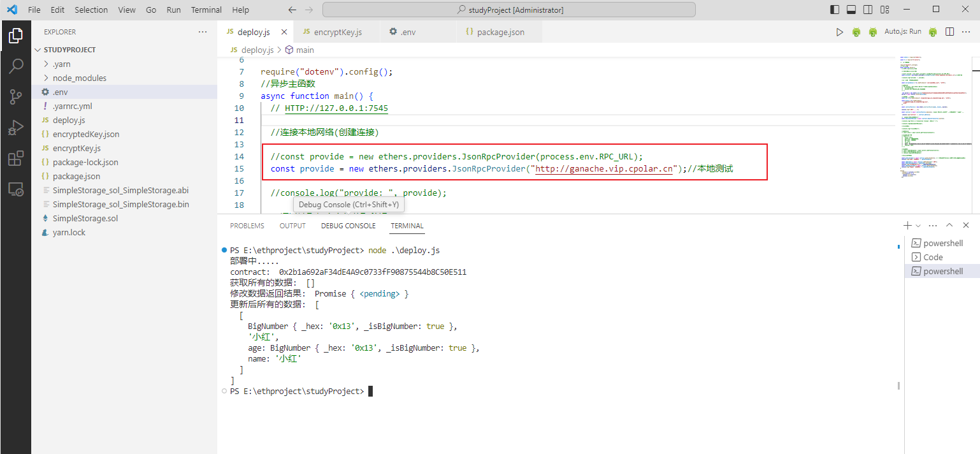Toggle the primary side bar visibility
The height and width of the screenshot is (454, 980).
[835, 10]
